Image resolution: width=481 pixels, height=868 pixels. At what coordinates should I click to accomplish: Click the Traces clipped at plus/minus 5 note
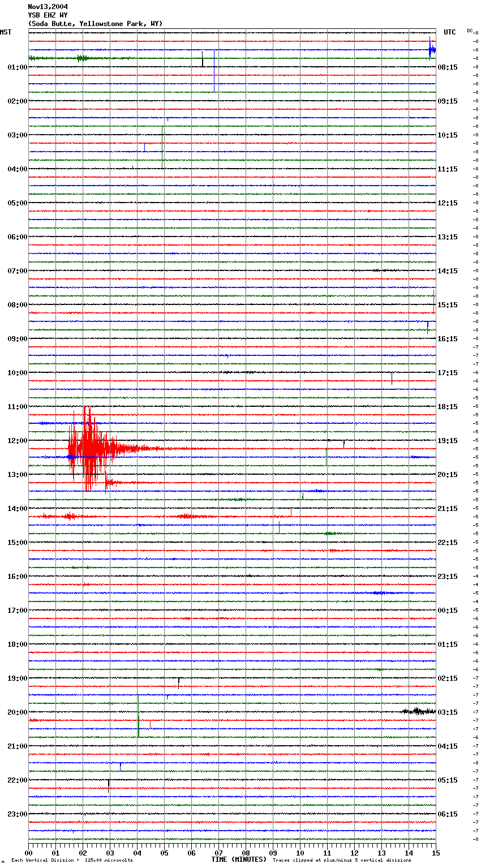point(342,860)
